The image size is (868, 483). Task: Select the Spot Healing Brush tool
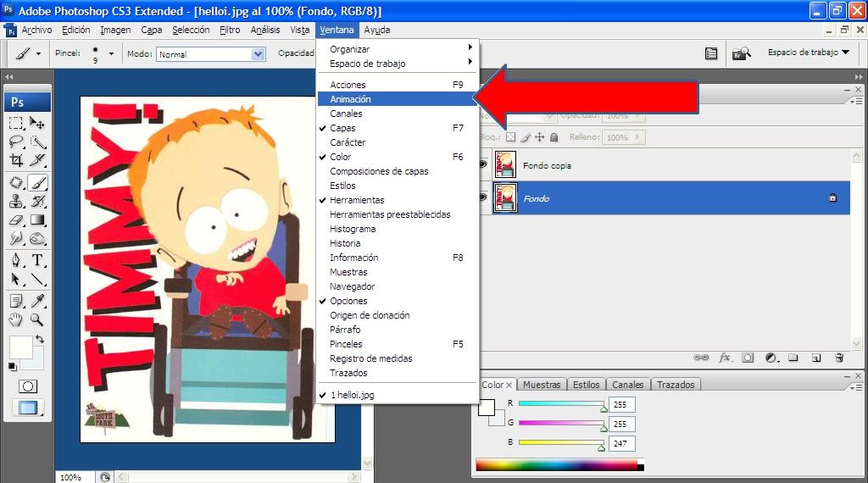tap(16, 182)
